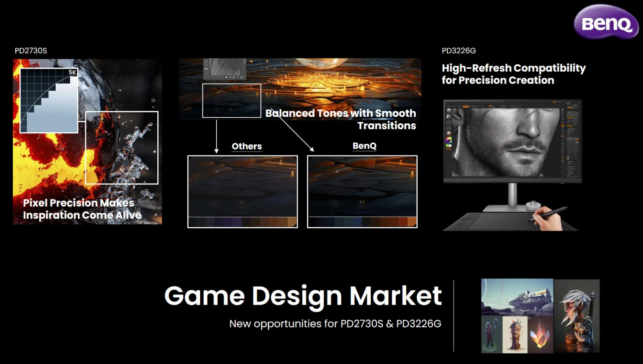Image resolution: width=643 pixels, height=364 pixels.
Task: Click the color strip under BenQ image
Action: 362,222
